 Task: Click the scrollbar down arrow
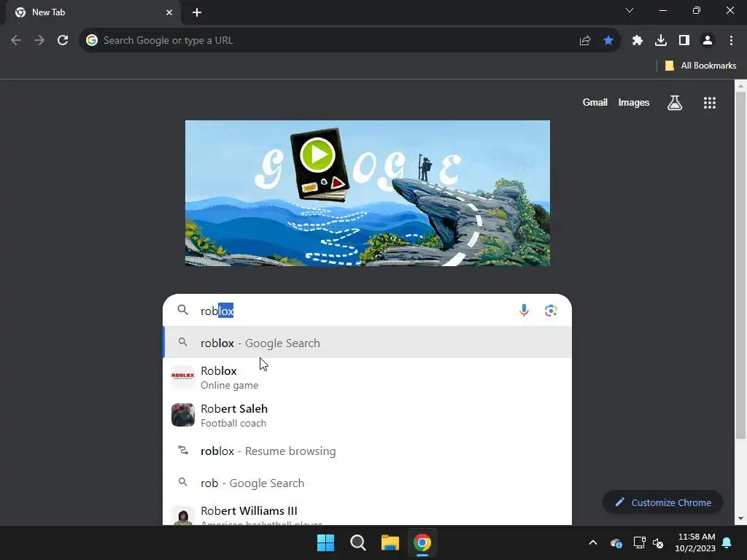coord(741,518)
